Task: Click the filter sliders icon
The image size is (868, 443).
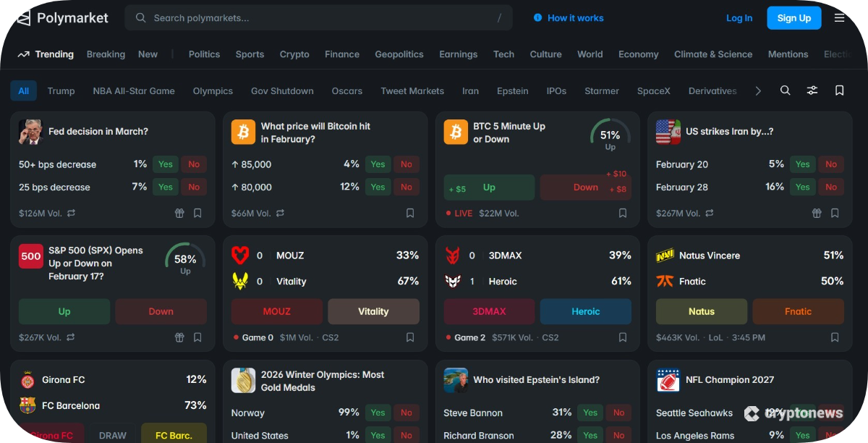Action: (812, 90)
